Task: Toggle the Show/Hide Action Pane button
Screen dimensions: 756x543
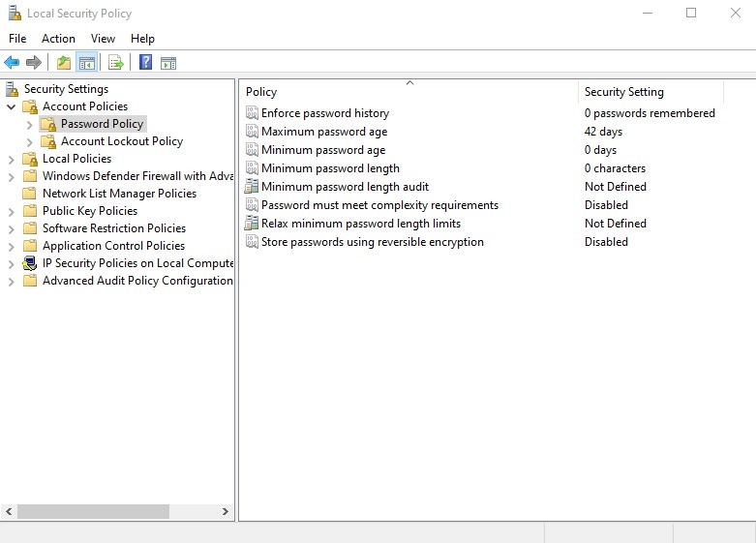Action: pos(168,63)
